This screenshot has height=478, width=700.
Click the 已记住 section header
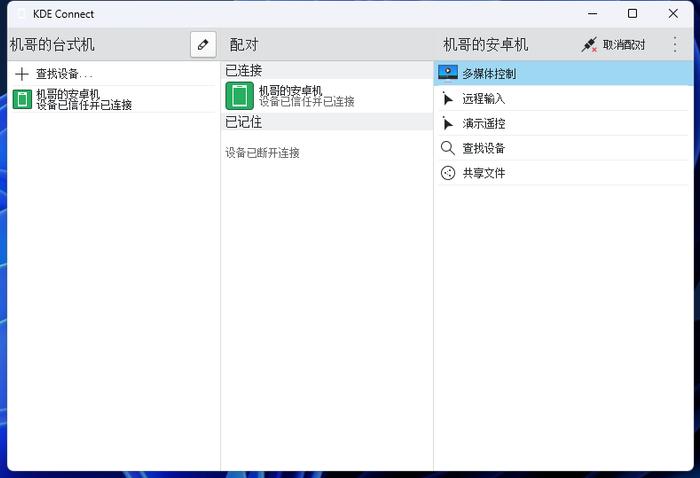pos(327,122)
